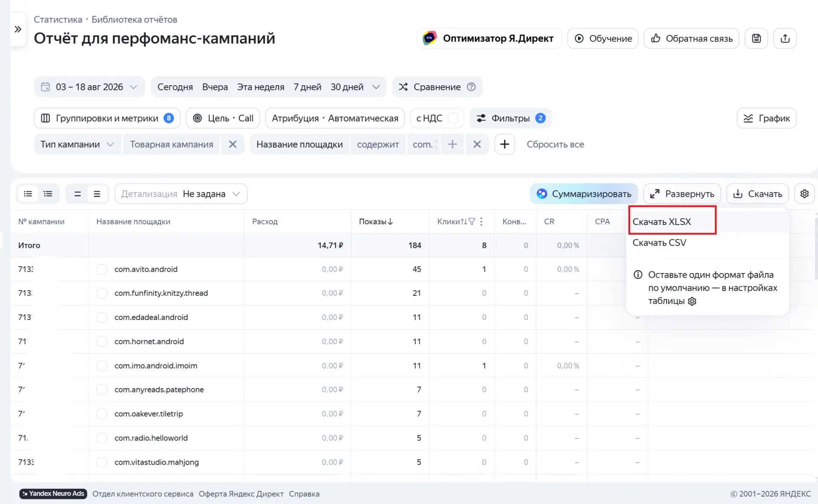Open the Цель · Call goal selector
818x504 pixels.
point(223,118)
